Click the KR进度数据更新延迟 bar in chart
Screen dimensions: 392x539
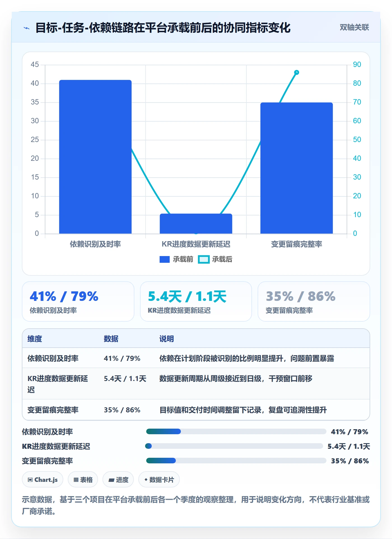(x=196, y=224)
